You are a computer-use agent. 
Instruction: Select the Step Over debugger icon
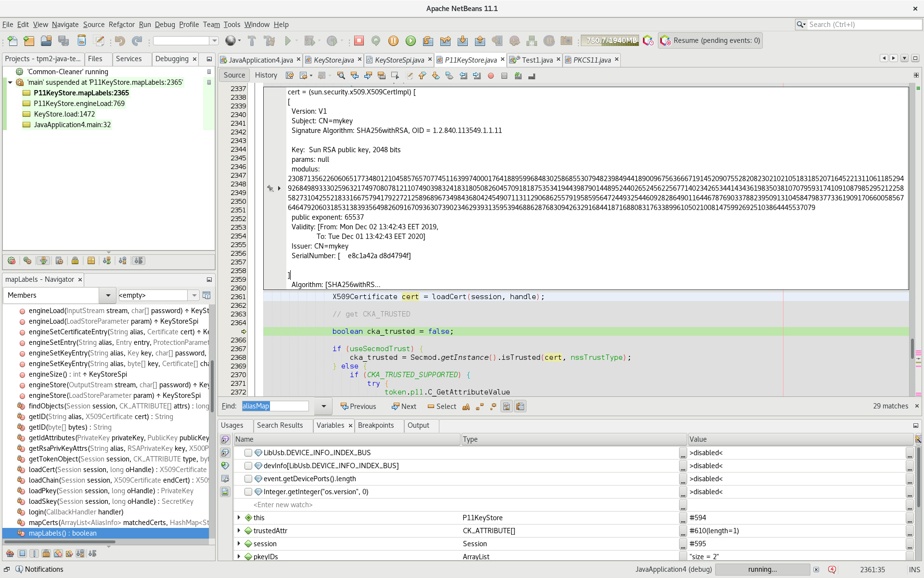point(428,40)
